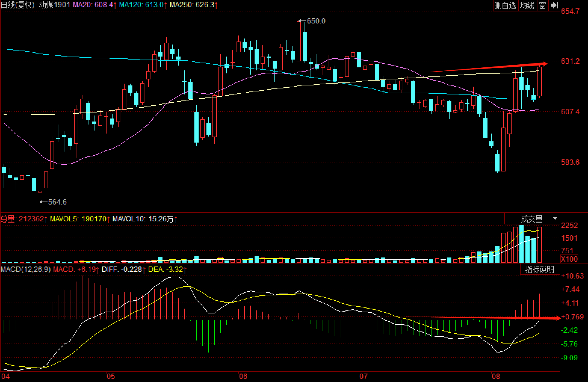Image resolution: width=588 pixels, height=382 pixels.
Task: Click the jump-to-latest arrow icon
Action: (554, 5)
